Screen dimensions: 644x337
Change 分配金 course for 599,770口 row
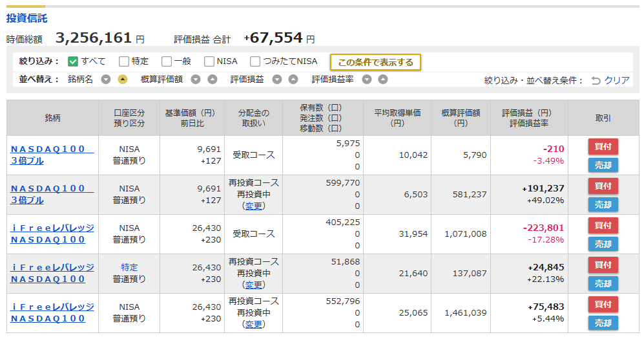click(x=253, y=206)
